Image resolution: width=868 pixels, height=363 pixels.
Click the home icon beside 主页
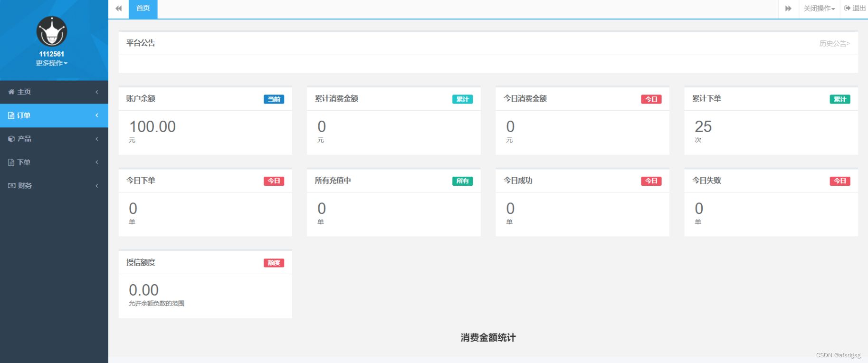point(11,92)
